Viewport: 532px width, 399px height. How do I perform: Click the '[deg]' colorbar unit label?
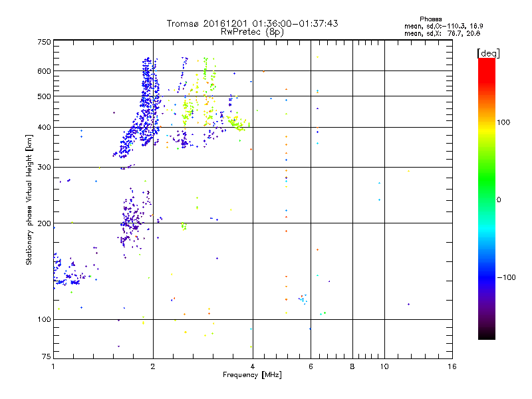pyautogui.click(x=488, y=53)
